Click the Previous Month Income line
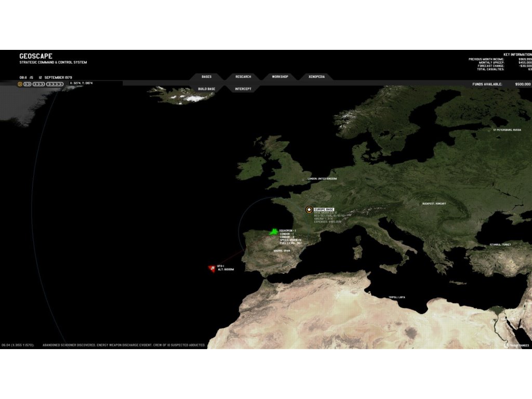Image resolution: width=532 pixels, height=399 pixels. pos(500,59)
